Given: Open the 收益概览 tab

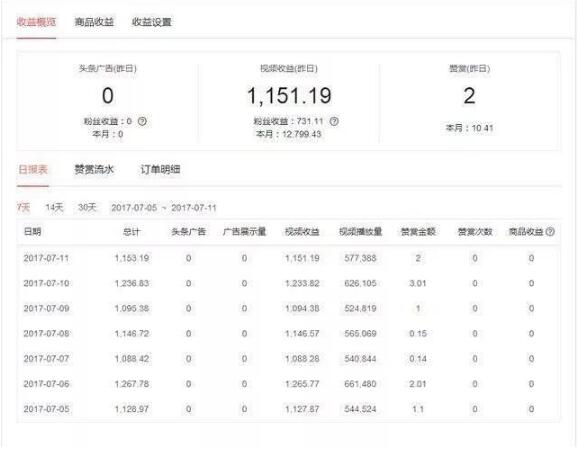Looking at the screenshot, I should pos(36,22).
